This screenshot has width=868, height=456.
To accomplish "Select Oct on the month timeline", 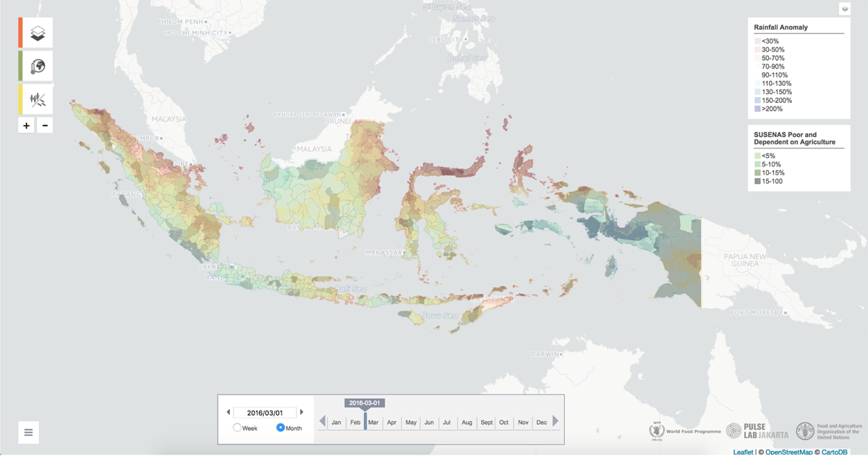I will [x=503, y=422].
